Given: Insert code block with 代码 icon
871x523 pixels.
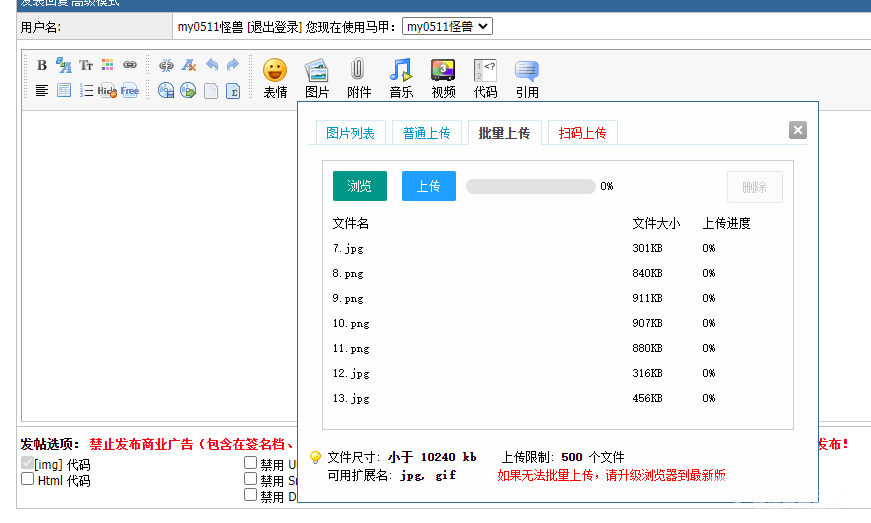Looking at the screenshot, I should pyautogui.click(x=485, y=77).
